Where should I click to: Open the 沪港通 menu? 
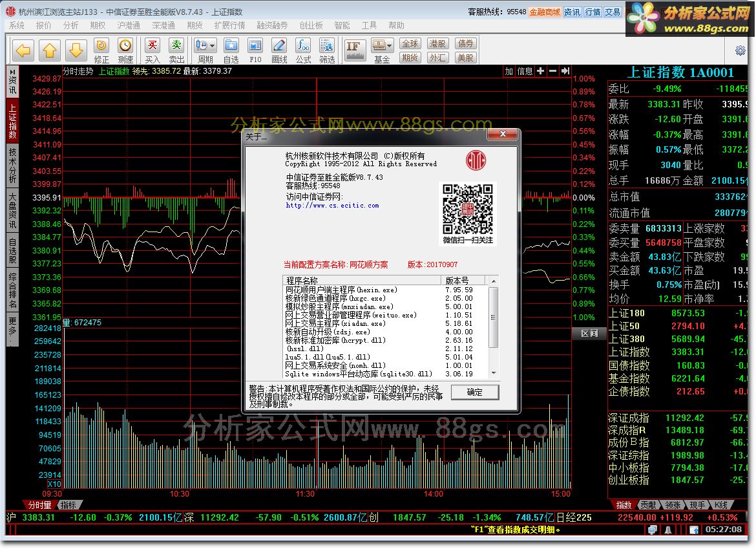pos(128,25)
